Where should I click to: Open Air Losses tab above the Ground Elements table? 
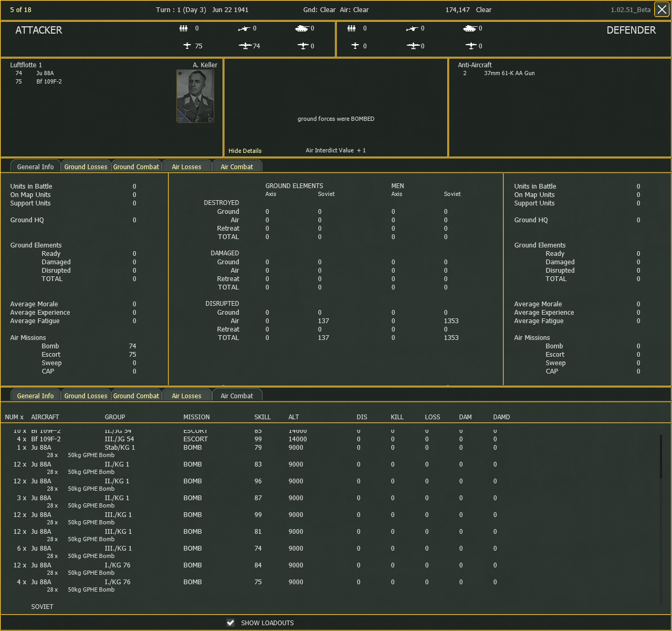186,167
